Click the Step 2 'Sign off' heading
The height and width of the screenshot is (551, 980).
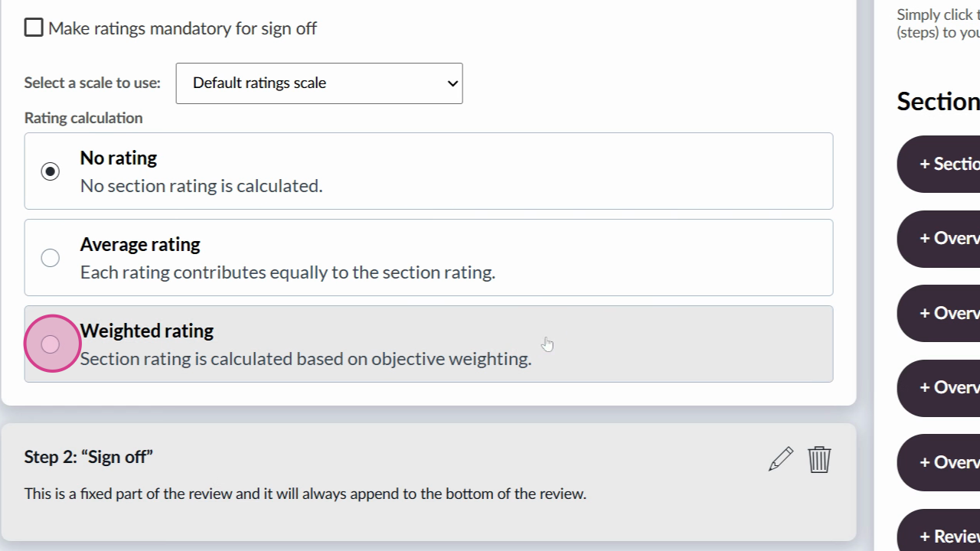tap(89, 457)
